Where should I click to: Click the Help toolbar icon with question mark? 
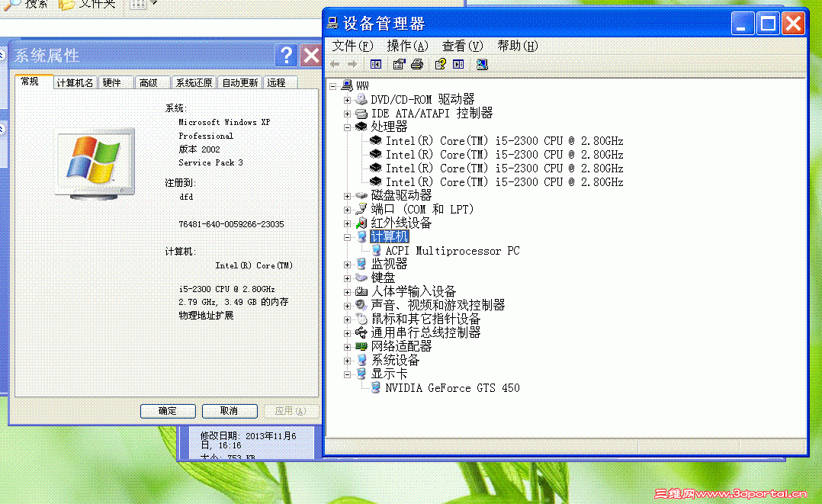tap(441, 64)
